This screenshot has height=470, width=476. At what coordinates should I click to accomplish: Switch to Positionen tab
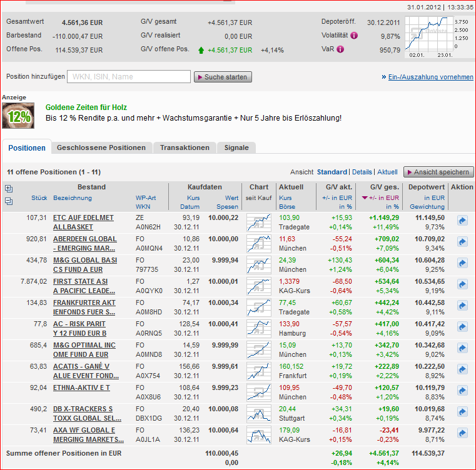click(27, 147)
